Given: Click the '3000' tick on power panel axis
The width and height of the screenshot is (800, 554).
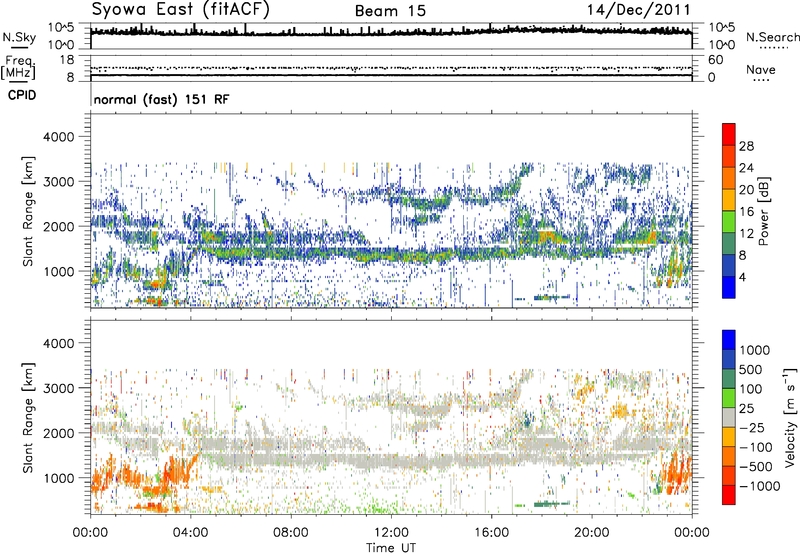Looking at the screenshot, I should [x=58, y=182].
